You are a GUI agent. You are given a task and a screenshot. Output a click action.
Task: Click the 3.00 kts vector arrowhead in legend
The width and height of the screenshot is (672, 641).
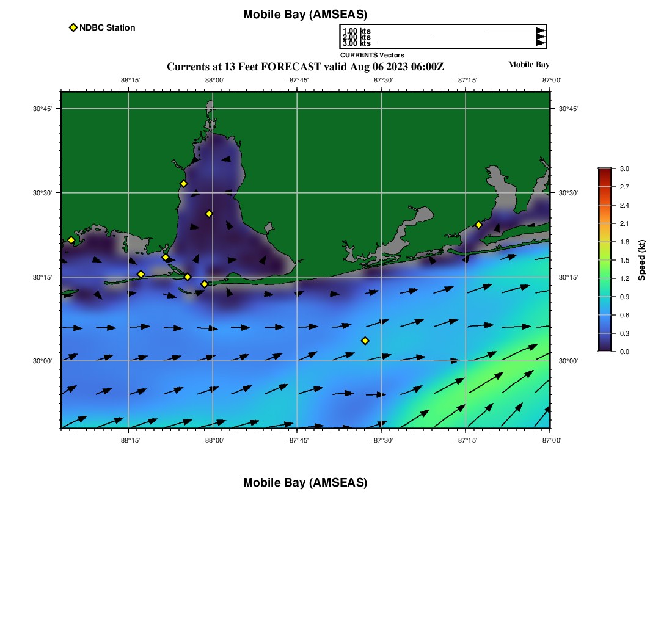click(540, 43)
